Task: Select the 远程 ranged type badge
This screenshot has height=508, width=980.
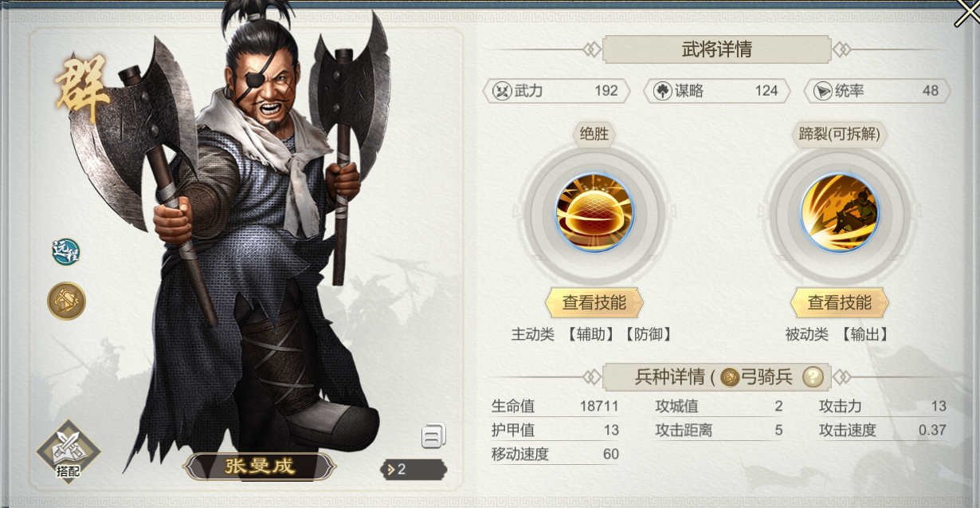Action: coord(66,252)
